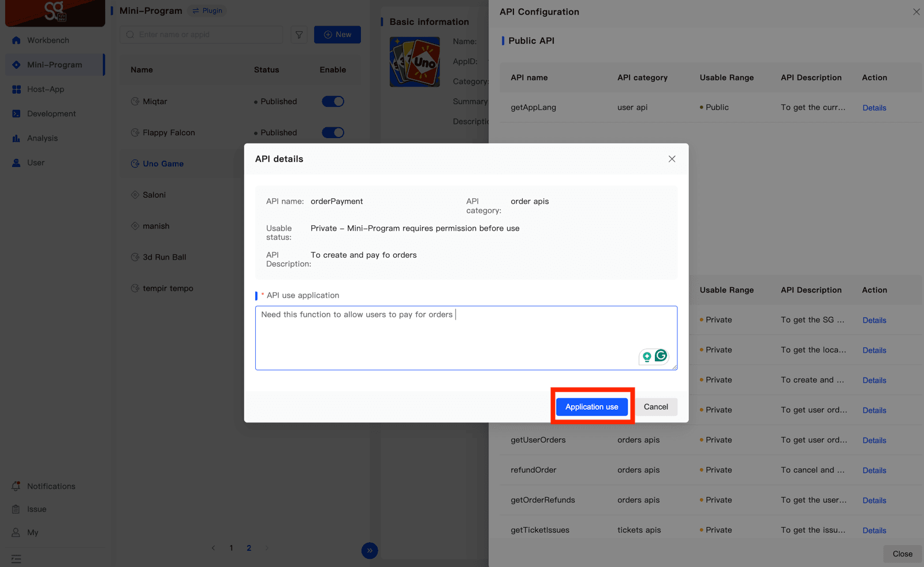Open Details link for getTicketIssues

(x=874, y=531)
